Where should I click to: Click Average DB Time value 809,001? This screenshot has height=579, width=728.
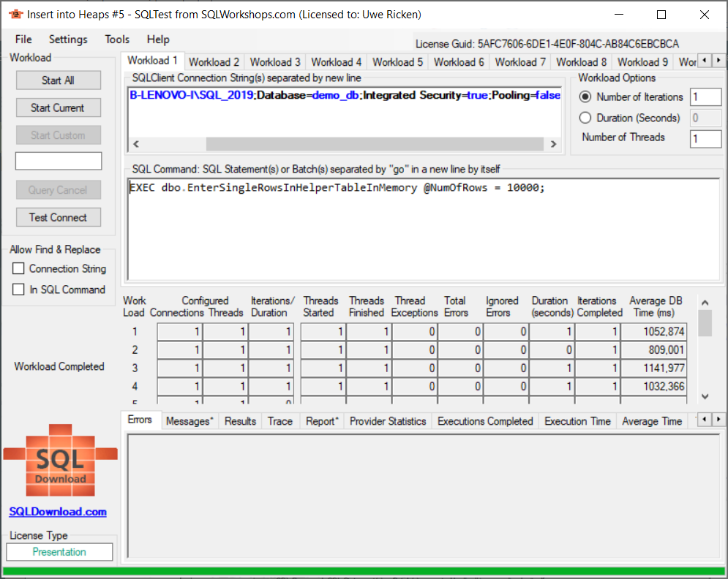pos(654,349)
